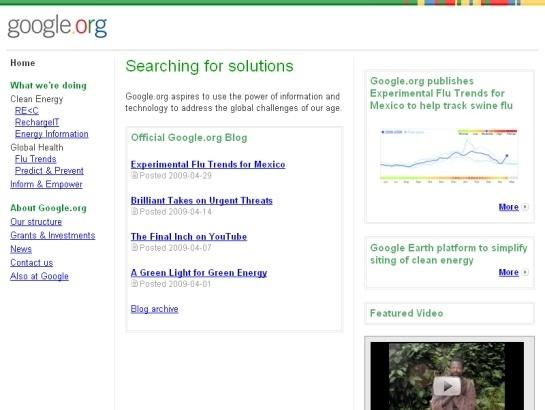The width and height of the screenshot is (545, 410).
Task: Open the RE<C link
Action: click(27, 111)
